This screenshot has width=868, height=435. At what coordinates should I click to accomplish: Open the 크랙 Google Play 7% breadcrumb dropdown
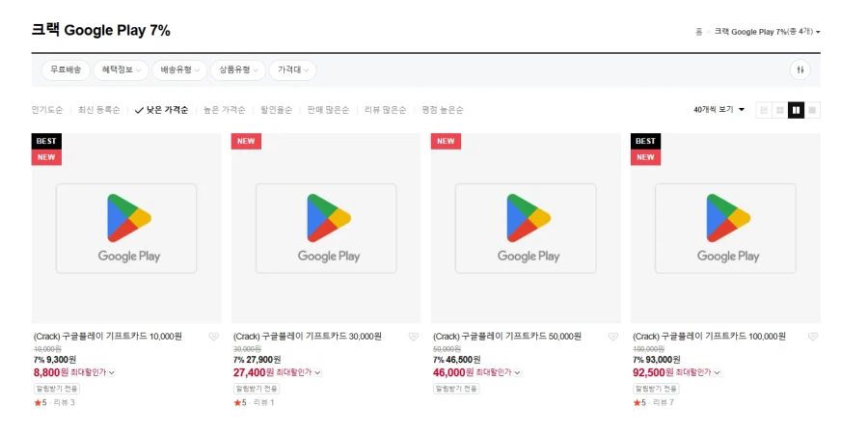768,32
